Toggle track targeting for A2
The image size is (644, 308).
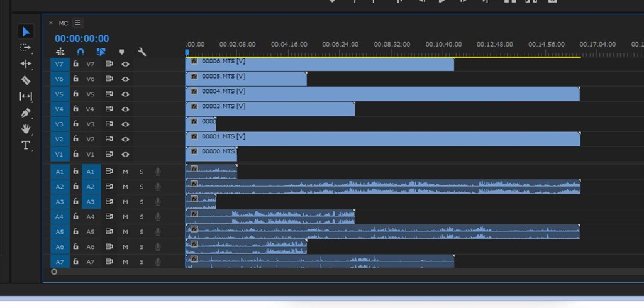point(91,187)
